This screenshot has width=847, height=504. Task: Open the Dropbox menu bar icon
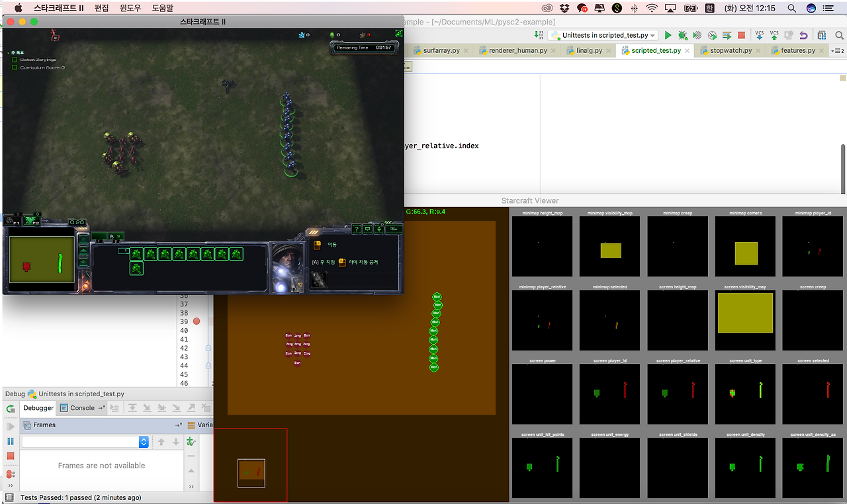pos(564,8)
